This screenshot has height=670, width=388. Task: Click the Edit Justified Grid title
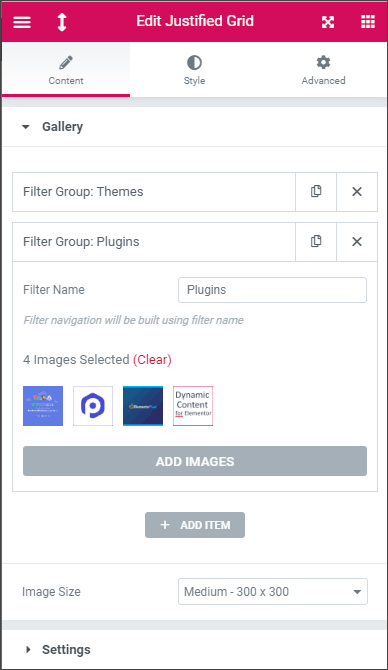(x=195, y=21)
